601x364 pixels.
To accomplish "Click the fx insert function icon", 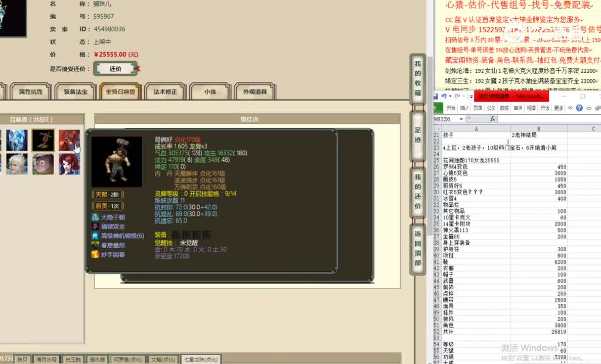I will click(x=493, y=118).
